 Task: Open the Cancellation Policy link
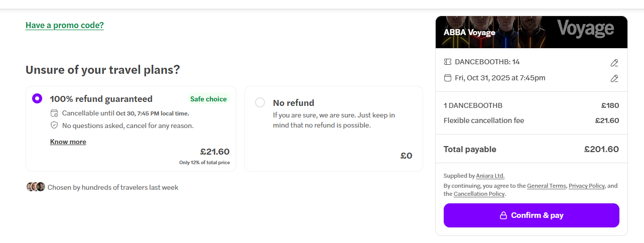479,194
